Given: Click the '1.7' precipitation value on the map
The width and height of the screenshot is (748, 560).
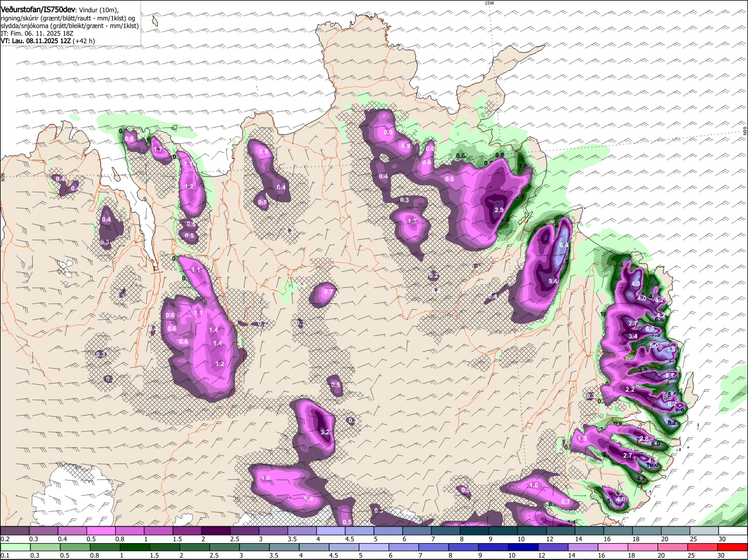Looking at the screenshot, I should point(157,150).
